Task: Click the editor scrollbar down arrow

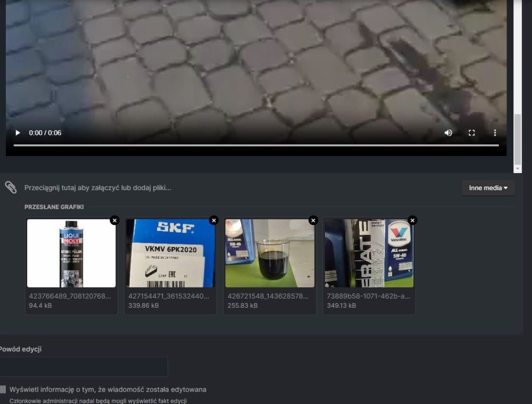Action: tap(518, 168)
